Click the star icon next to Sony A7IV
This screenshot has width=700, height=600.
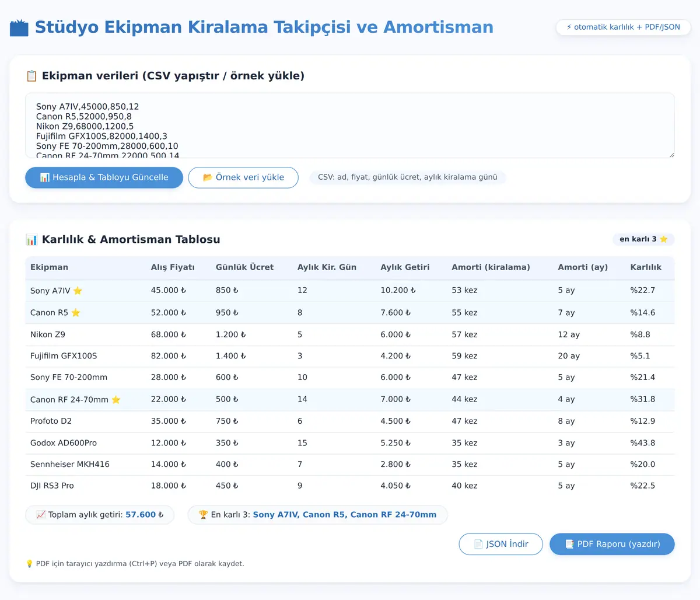78,291
